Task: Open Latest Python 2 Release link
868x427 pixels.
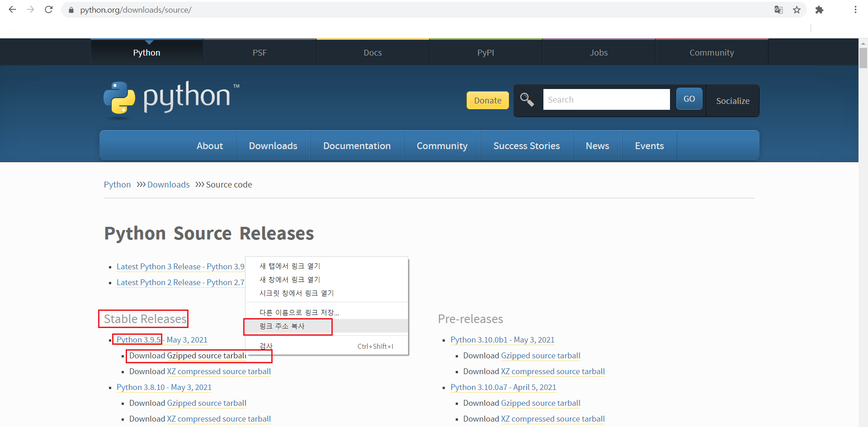Action: pyautogui.click(x=180, y=282)
